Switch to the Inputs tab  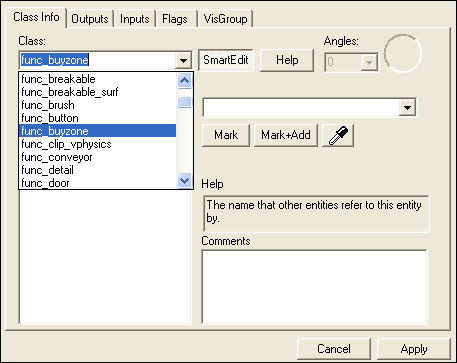pos(134,19)
